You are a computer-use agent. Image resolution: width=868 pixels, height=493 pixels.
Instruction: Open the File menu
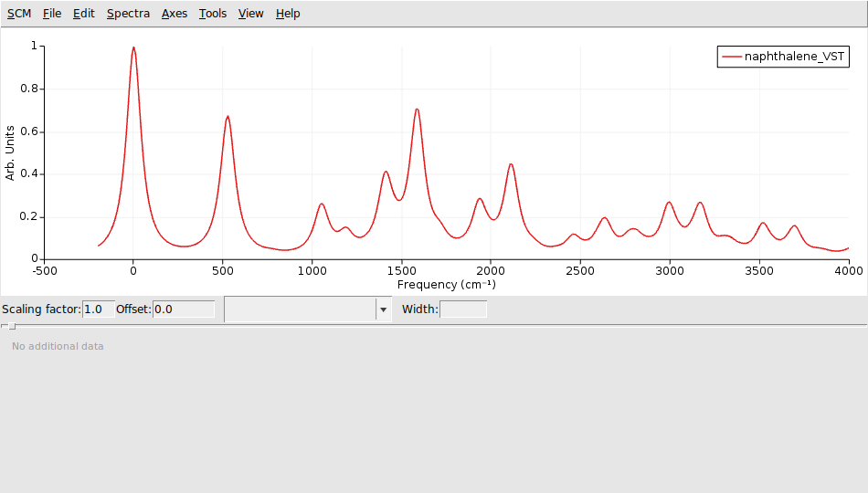[x=52, y=14]
